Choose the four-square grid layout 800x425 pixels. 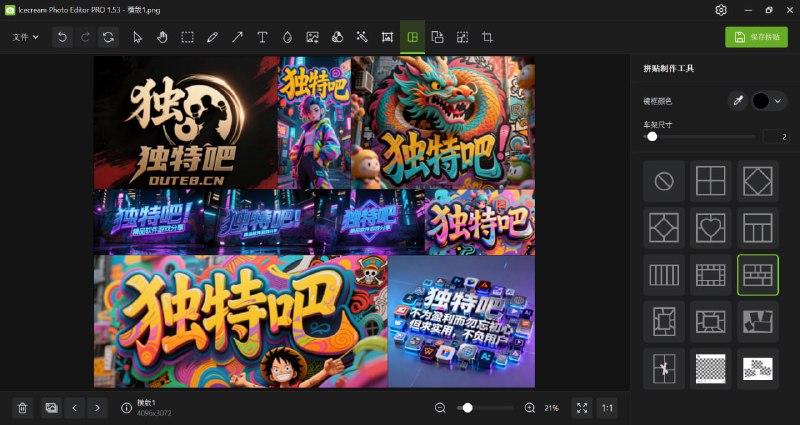pos(711,181)
